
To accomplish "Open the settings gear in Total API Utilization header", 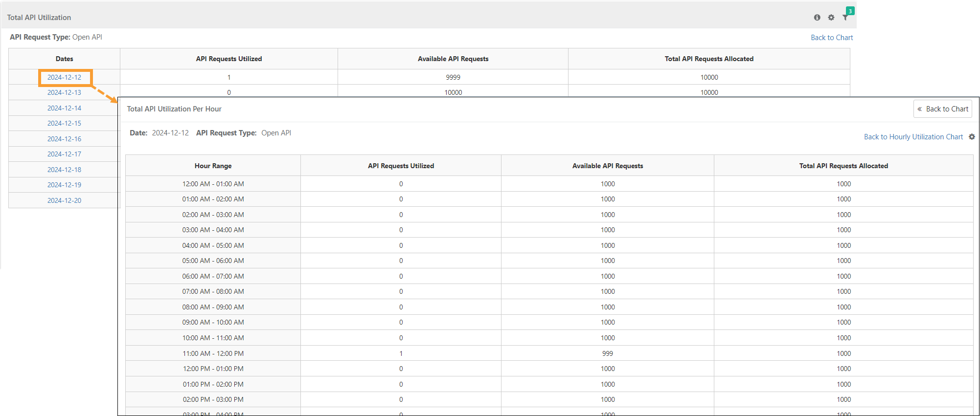I will coord(831,18).
